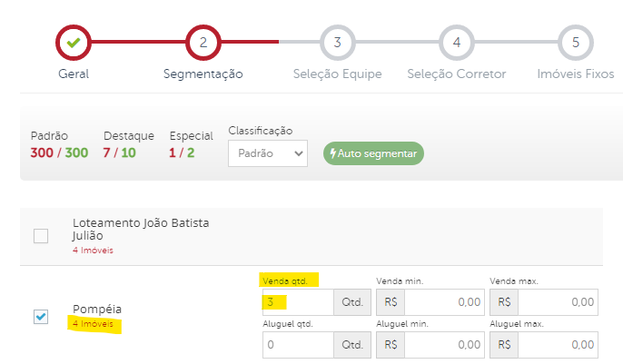Click the Imóveis Fixos step label
The width and height of the screenshot is (623, 364).
coord(575,74)
